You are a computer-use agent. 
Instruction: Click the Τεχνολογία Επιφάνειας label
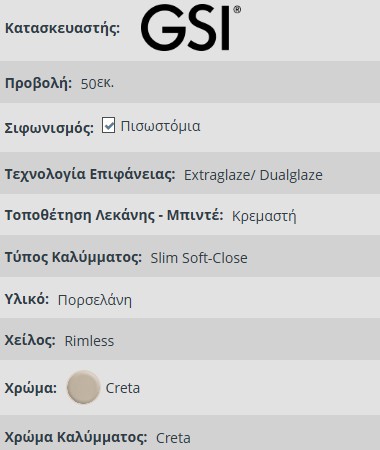click(x=90, y=174)
